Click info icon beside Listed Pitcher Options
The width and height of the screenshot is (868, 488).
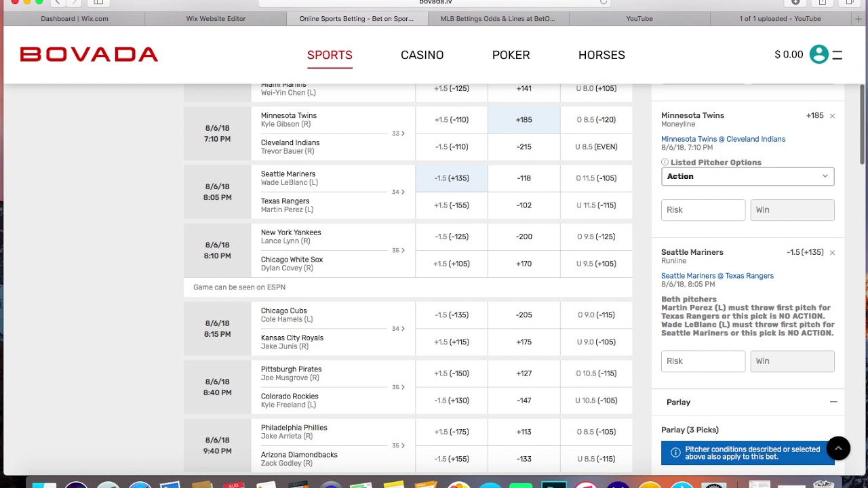pyautogui.click(x=665, y=163)
